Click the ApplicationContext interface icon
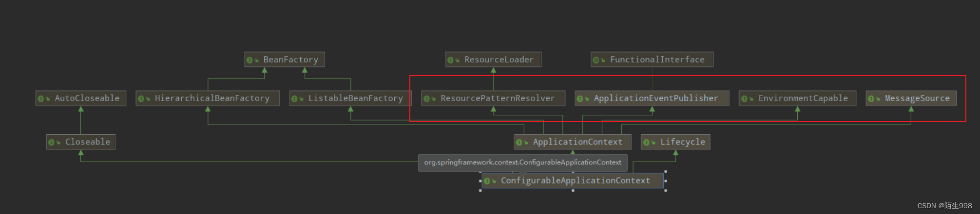Screen dimensions: 980x214 click(x=519, y=143)
